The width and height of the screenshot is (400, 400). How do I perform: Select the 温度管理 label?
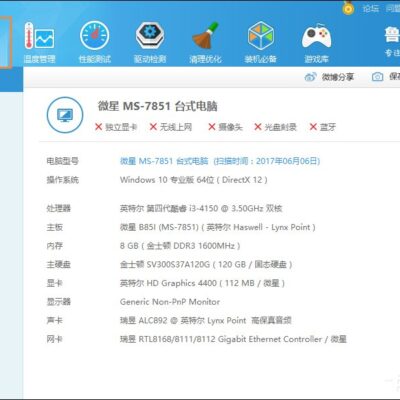39,59
